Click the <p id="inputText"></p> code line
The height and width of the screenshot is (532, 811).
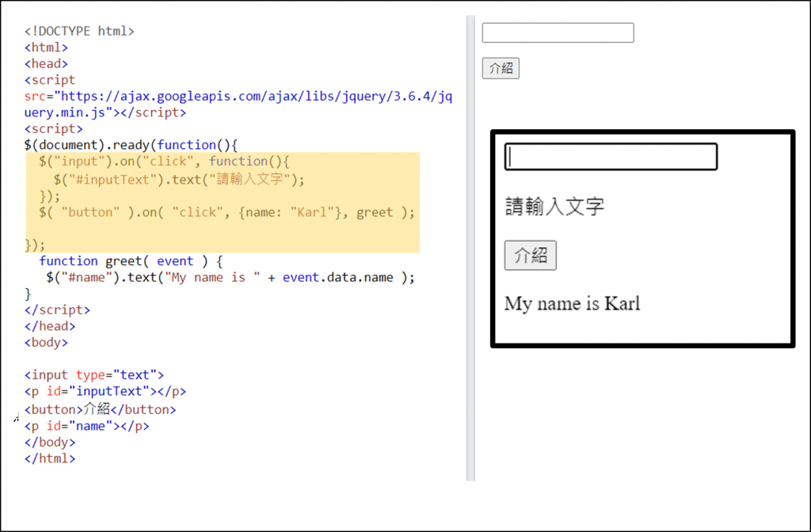pyautogui.click(x=105, y=391)
